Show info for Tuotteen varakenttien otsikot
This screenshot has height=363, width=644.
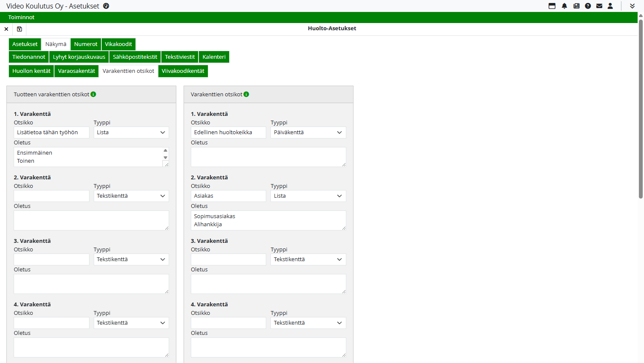(x=93, y=94)
